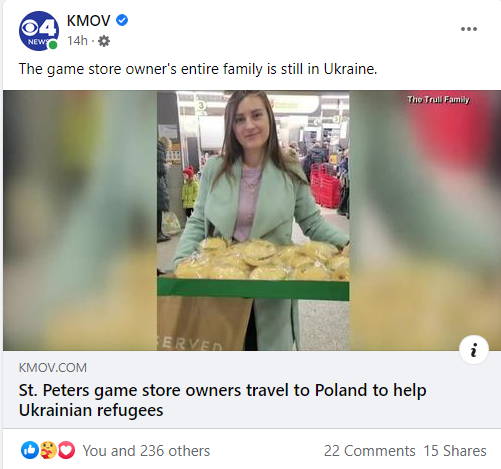Click the 14h post timestamp

[77, 41]
